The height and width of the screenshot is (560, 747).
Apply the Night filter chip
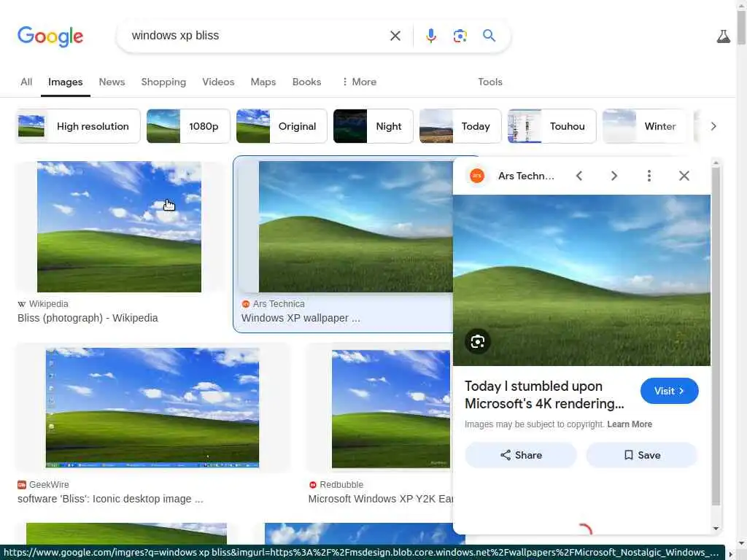coord(373,126)
